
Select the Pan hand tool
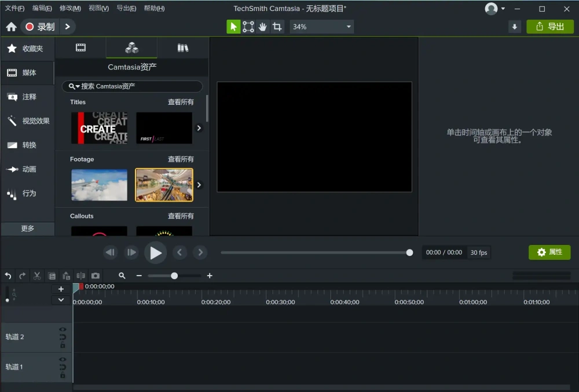coord(262,27)
